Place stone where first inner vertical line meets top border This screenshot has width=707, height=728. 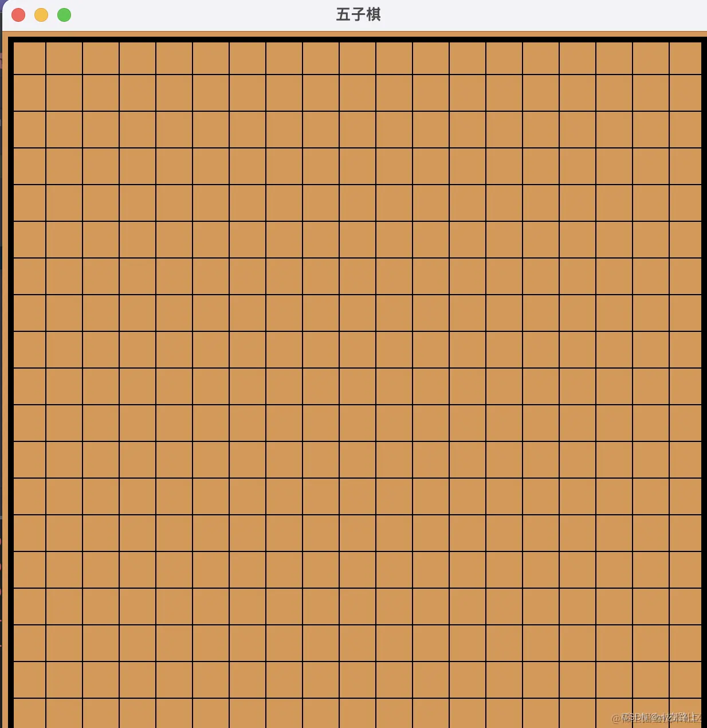click(46, 40)
